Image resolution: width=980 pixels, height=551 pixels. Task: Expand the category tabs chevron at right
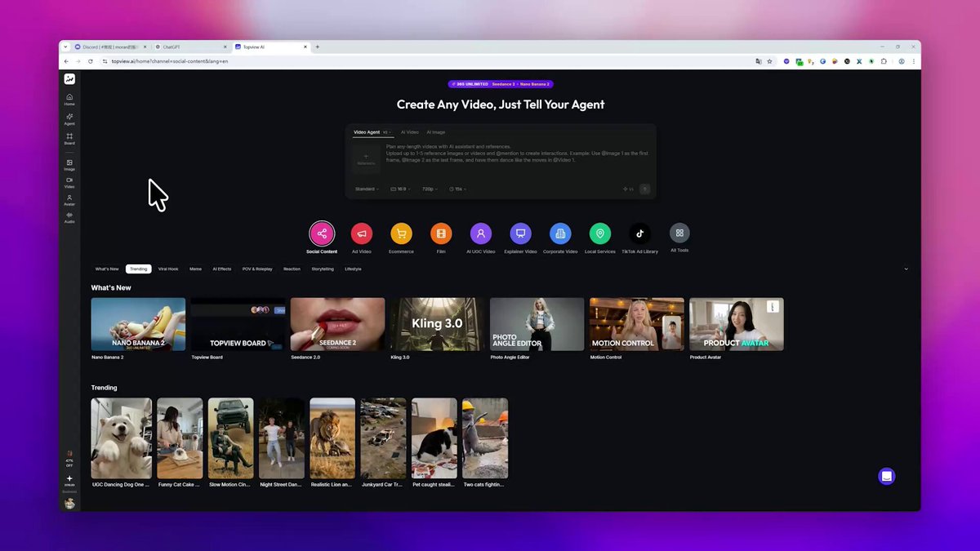coord(906,269)
